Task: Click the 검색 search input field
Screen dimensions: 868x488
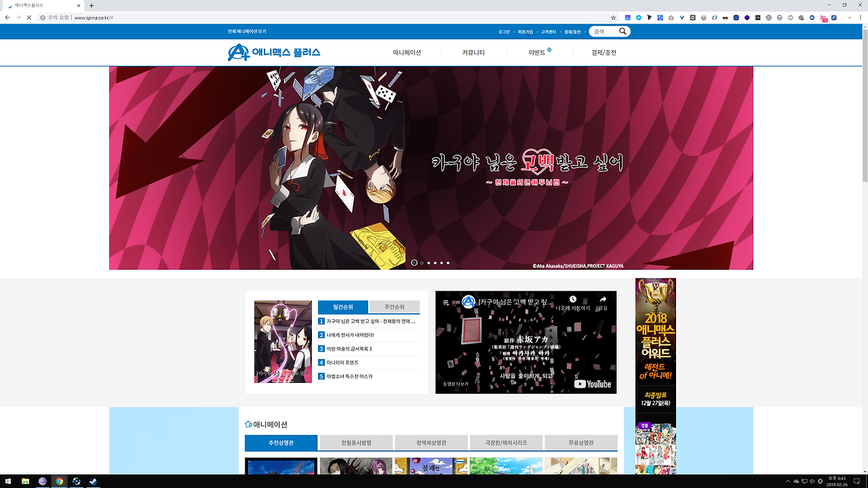Action: point(604,31)
